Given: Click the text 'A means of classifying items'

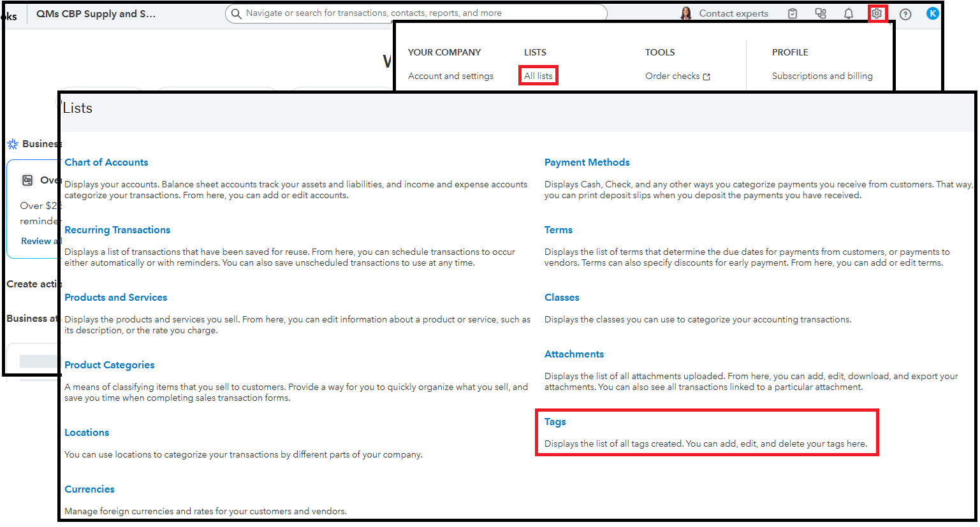Looking at the screenshot, I should point(296,393).
